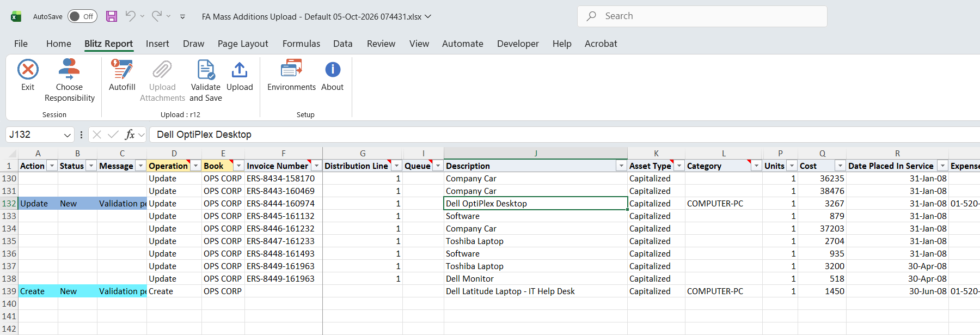Screen dimensions: 980x335
Task: Select cell with invoice ERS-8444-160974
Action: coord(283,204)
